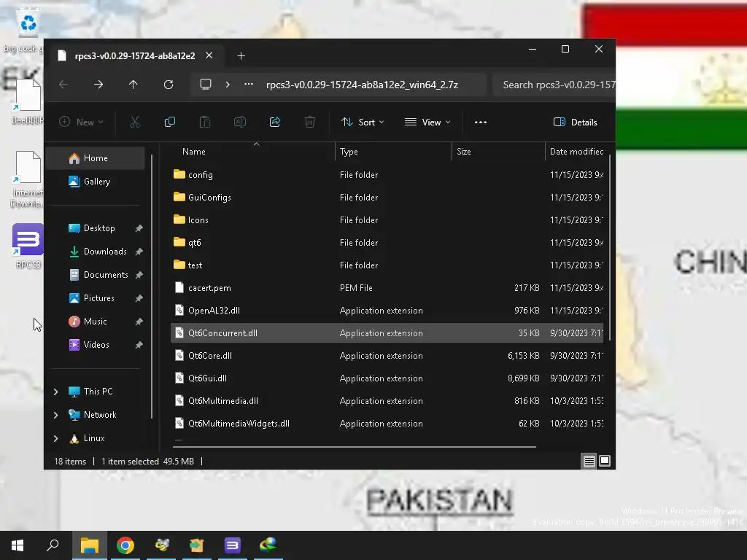Click the Cut scissors icon in toolbar
The image size is (747, 560).
click(135, 122)
